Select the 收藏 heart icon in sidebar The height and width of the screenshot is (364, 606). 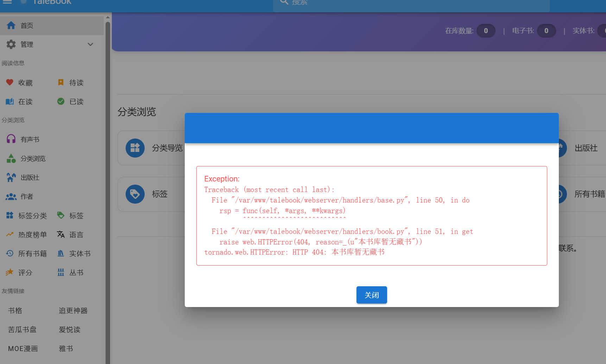10,82
